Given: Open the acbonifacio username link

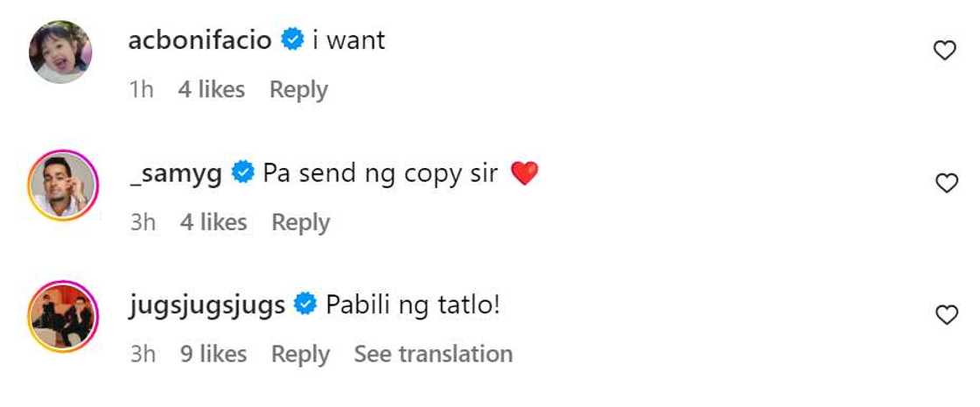Looking at the screenshot, I should point(199,40).
